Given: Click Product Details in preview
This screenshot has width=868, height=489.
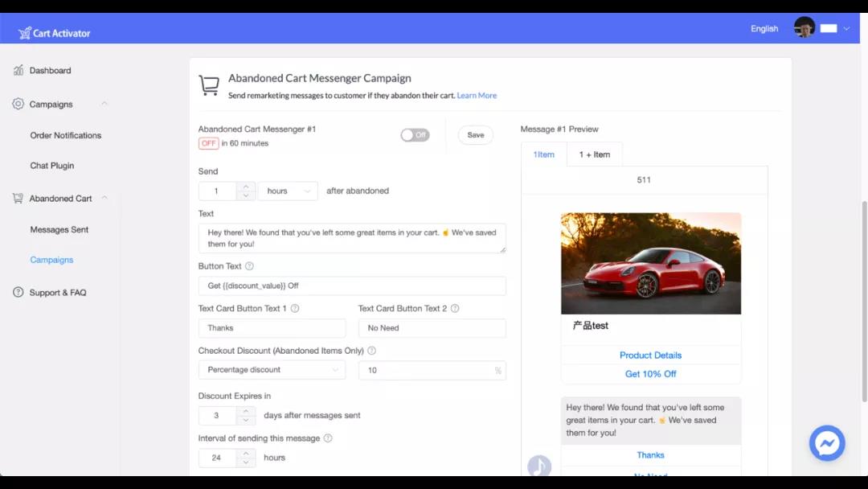Looking at the screenshot, I should pos(650,355).
